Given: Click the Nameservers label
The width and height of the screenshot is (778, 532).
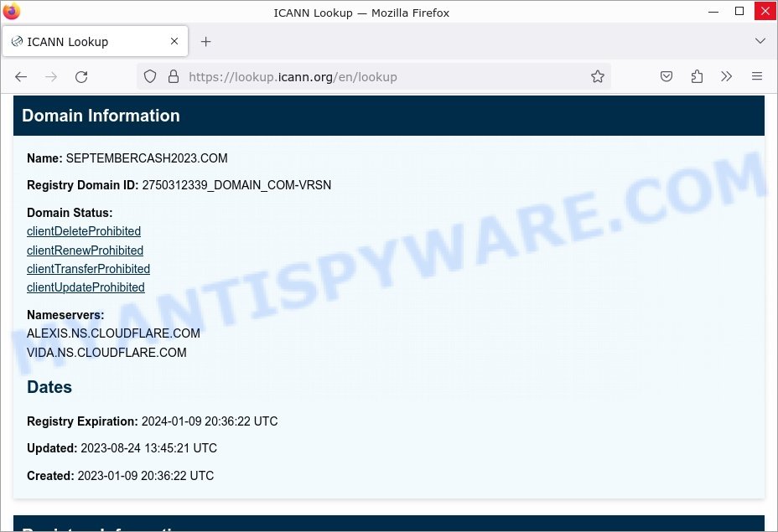Looking at the screenshot, I should point(65,315).
